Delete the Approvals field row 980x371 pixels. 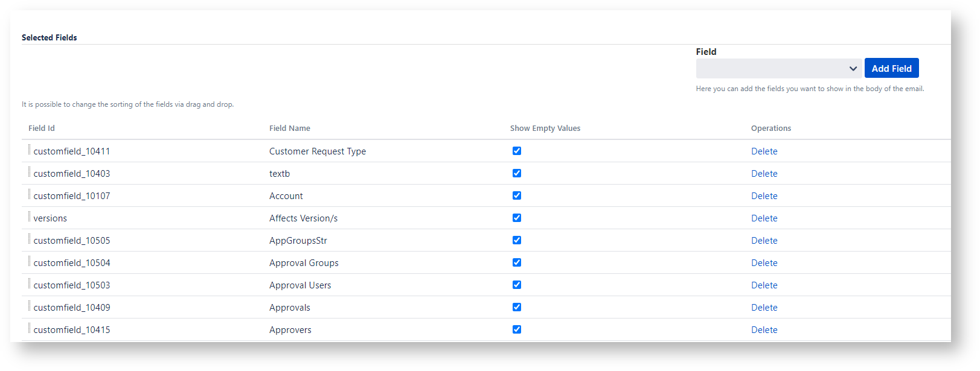pos(764,308)
